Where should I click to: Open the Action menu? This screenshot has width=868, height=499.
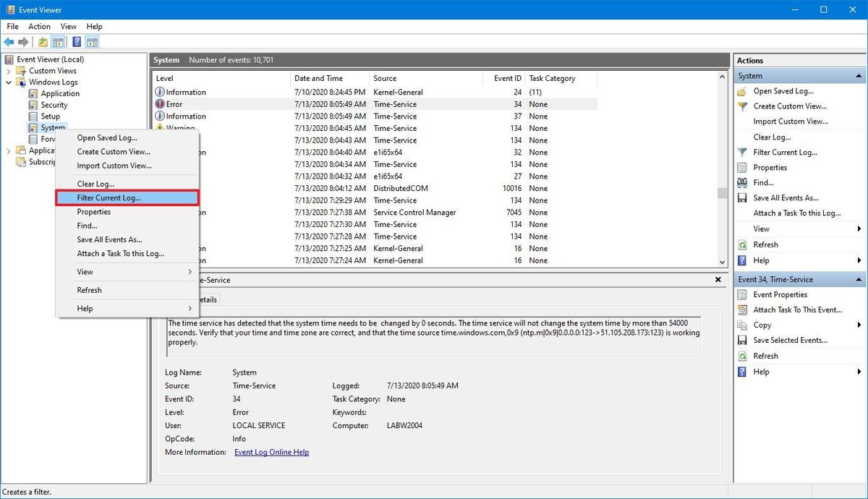point(39,26)
